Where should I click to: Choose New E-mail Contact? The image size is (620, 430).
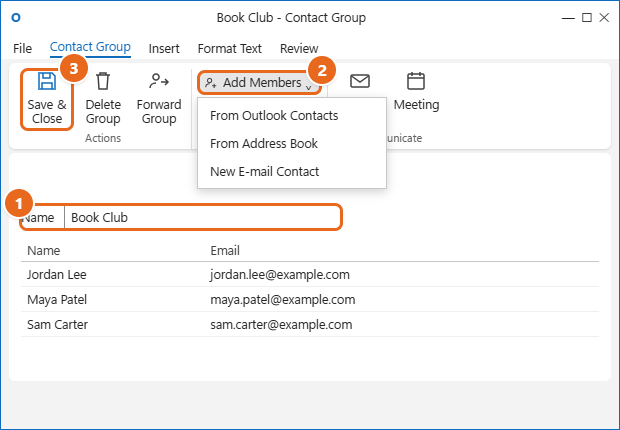coord(265,172)
